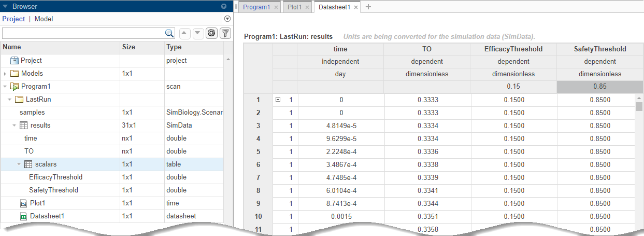Open the Browser panel options dropdown
This screenshot has width=644, height=236.
(224, 6)
